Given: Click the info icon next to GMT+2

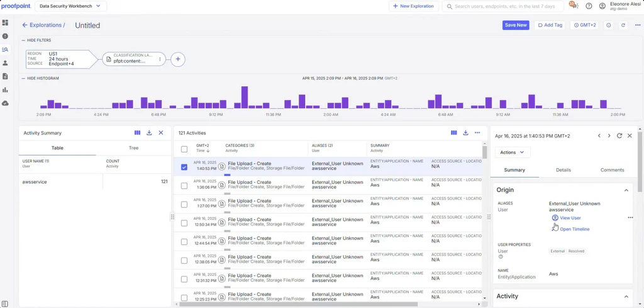Looking at the screenshot, I should (609, 25).
